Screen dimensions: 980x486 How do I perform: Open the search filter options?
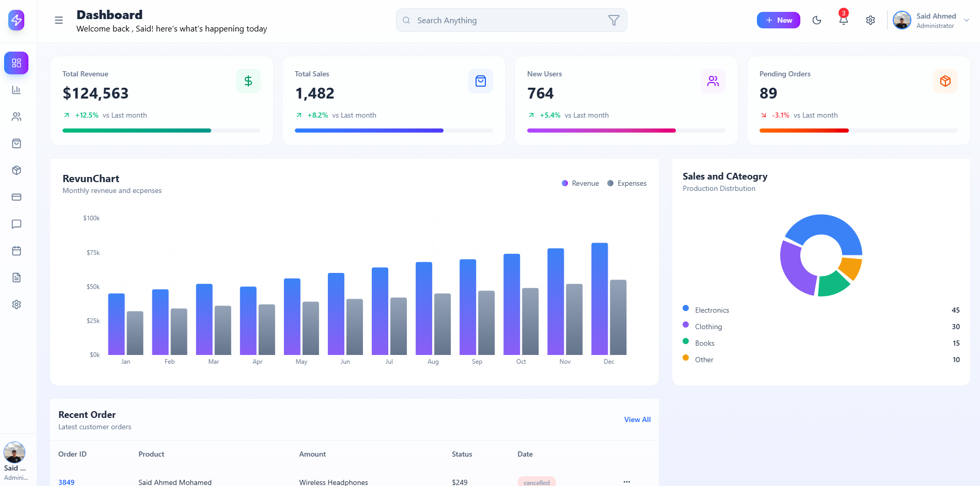(613, 20)
